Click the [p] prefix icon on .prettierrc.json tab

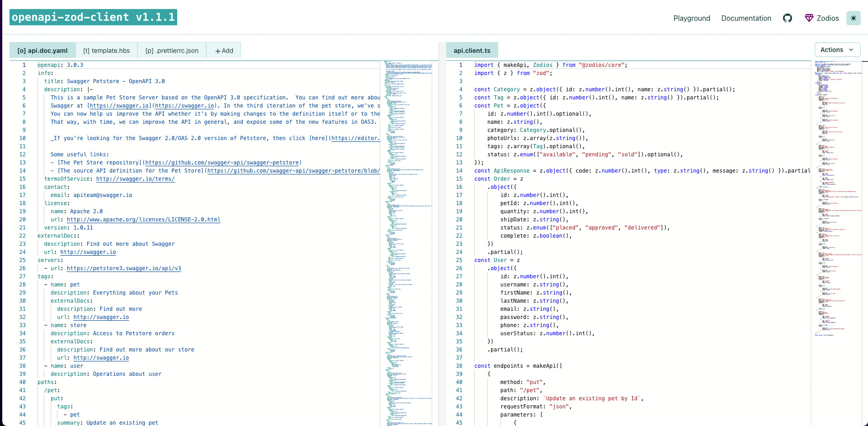(149, 50)
